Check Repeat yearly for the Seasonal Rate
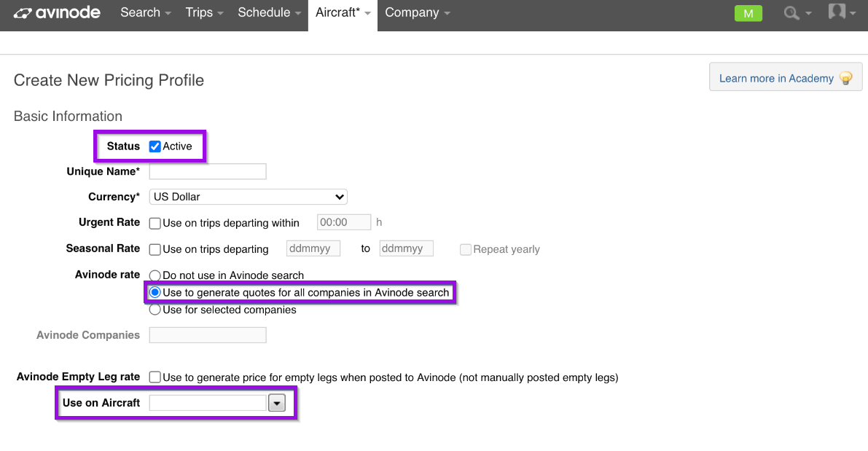Viewport: 868px width, 451px height. pos(465,249)
